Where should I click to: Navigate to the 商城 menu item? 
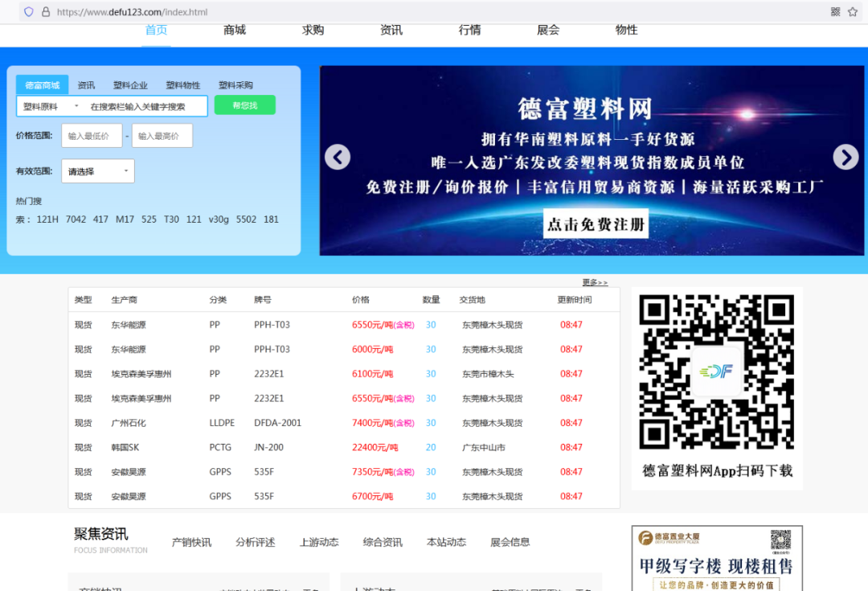click(234, 30)
